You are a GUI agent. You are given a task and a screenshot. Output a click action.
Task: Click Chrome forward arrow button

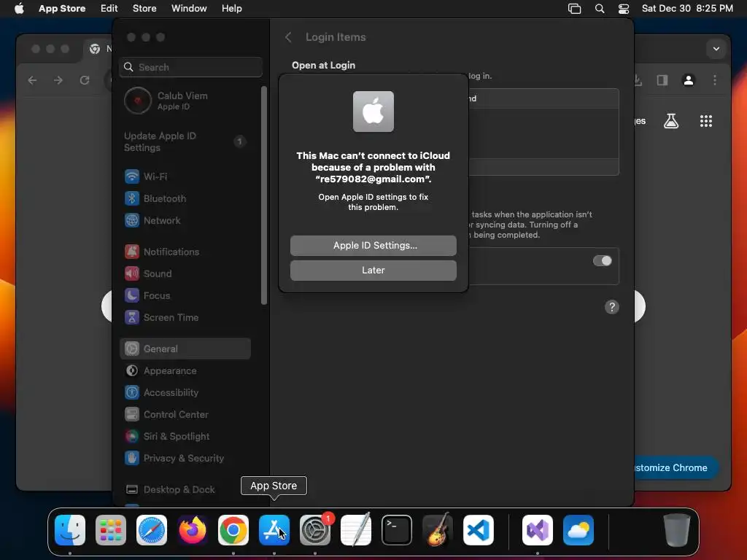(58, 80)
